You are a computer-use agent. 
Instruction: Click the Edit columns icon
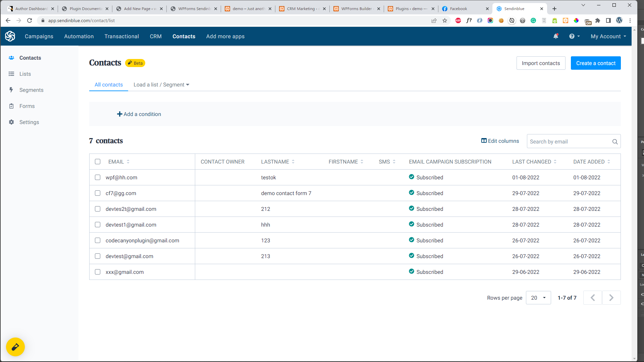(x=484, y=141)
